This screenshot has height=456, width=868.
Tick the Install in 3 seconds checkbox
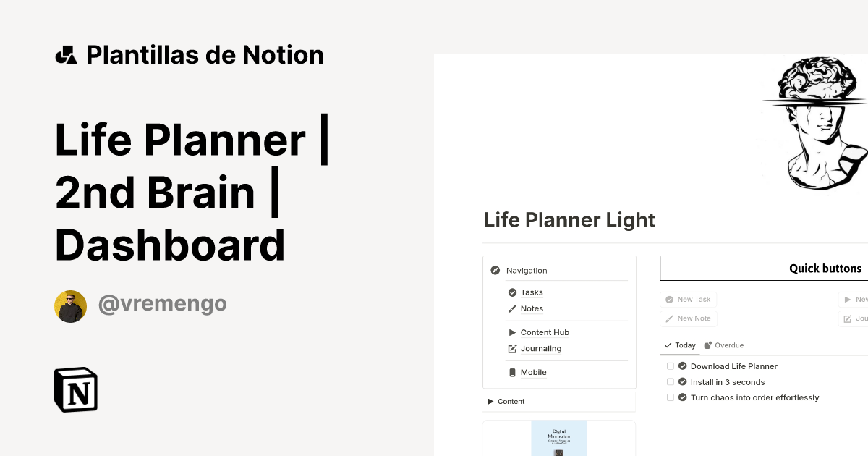[x=671, y=381]
